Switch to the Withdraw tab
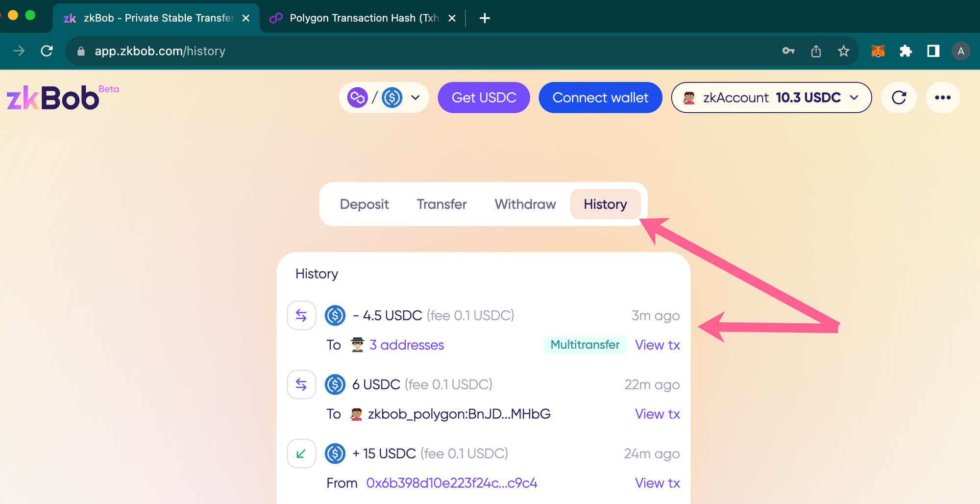The image size is (980, 504). tap(525, 204)
